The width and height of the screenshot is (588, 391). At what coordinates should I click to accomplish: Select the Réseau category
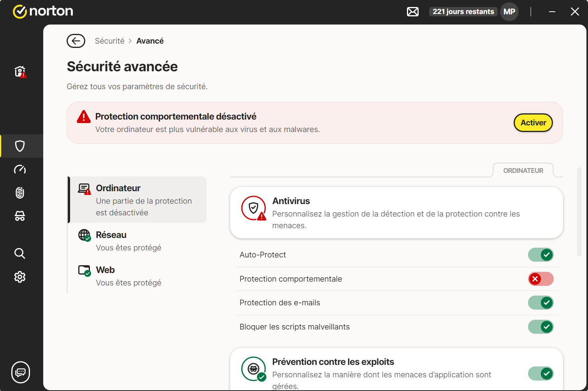click(129, 241)
